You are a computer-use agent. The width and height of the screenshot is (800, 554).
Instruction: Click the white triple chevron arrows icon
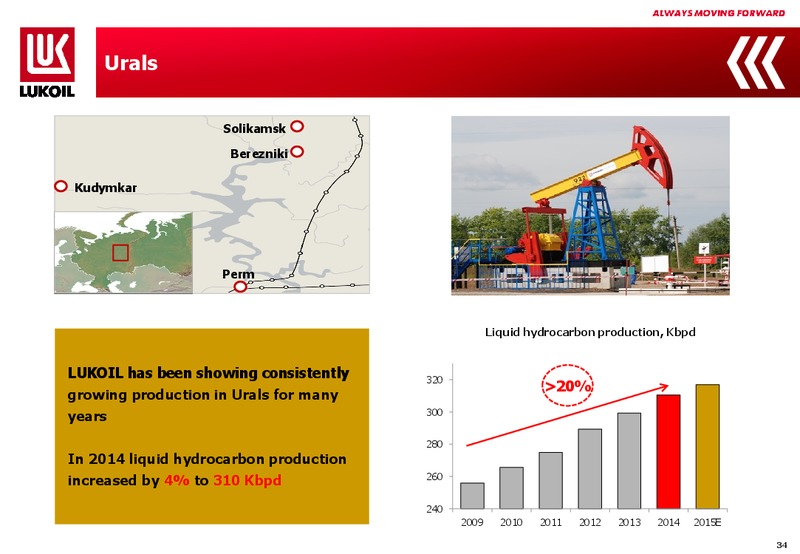pos(756,62)
